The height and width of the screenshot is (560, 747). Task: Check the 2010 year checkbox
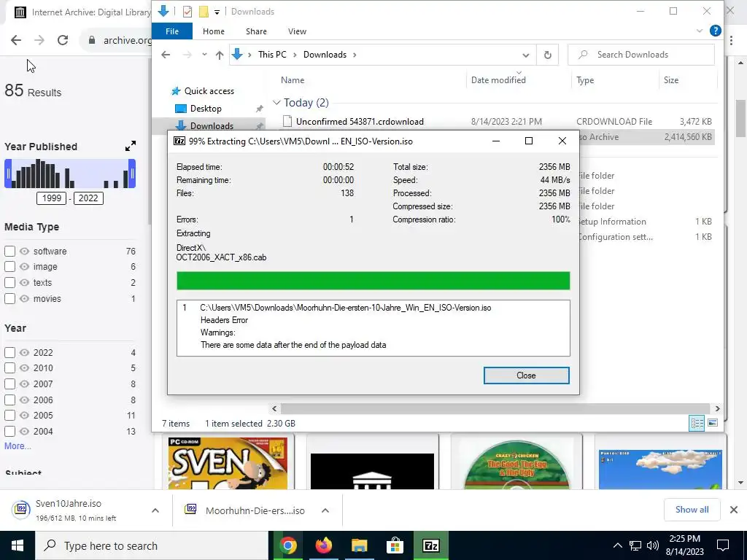(x=9, y=368)
